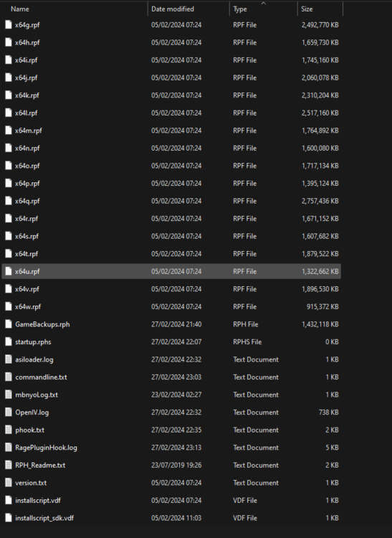The image size is (392, 538).
Task: Select the file name RagePluginHook.log
Action: coord(47,448)
